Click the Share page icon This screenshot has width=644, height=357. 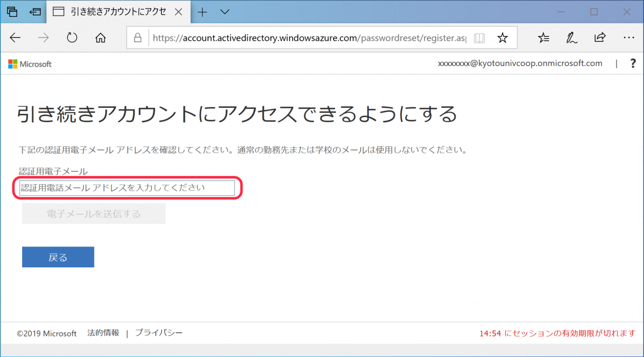pyautogui.click(x=599, y=38)
